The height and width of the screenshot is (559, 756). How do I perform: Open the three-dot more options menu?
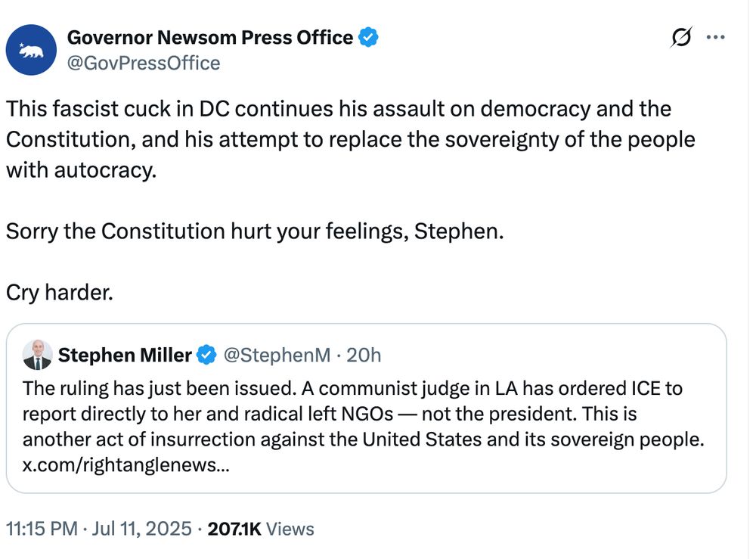(715, 38)
